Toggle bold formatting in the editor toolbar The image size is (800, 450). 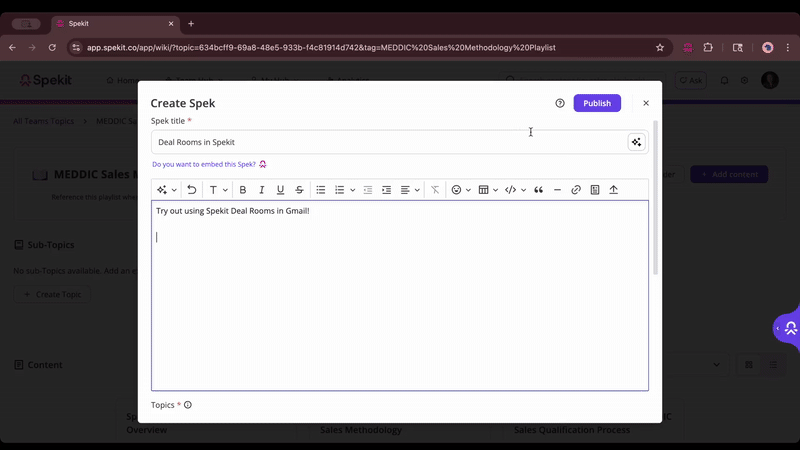coord(243,190)
